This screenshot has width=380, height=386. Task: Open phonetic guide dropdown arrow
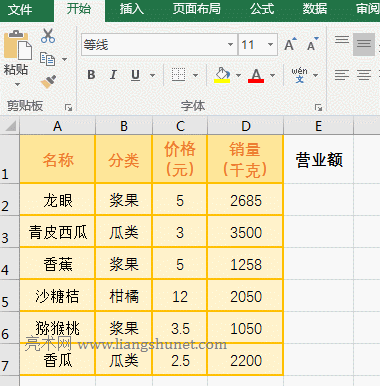point(315,75)
